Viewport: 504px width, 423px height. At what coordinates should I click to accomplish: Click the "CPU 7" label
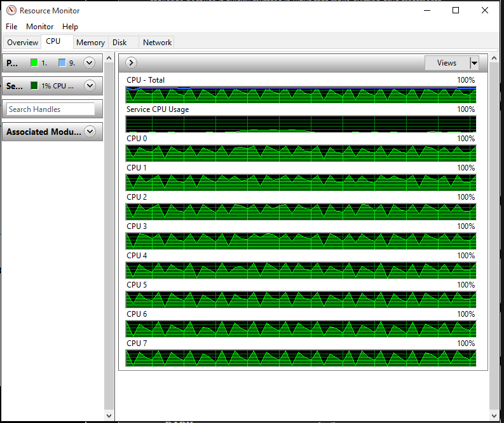137,343
